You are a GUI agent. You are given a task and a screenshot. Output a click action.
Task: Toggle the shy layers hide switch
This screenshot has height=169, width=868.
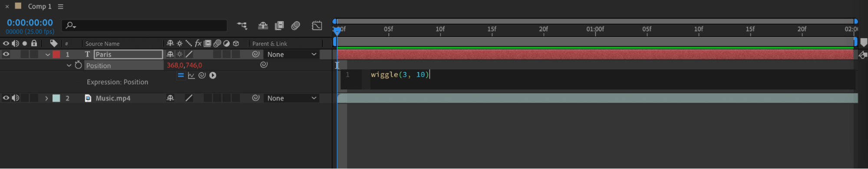(263, 26)
